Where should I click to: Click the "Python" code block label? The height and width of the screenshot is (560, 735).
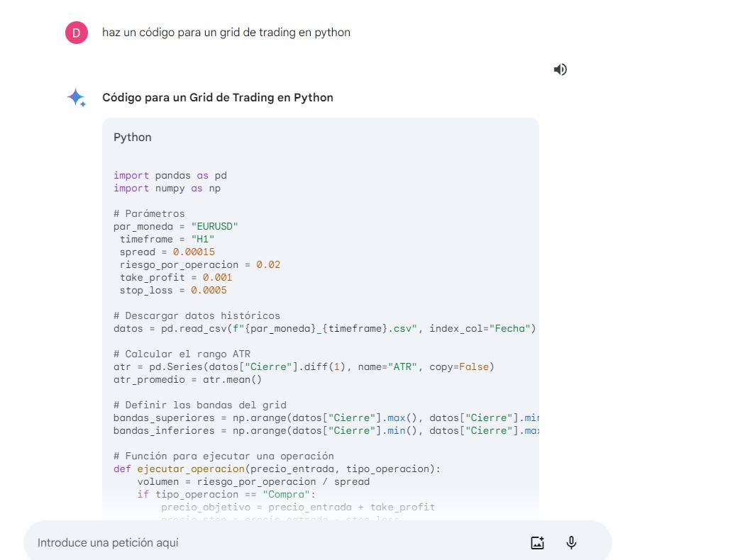click(133, 138)
